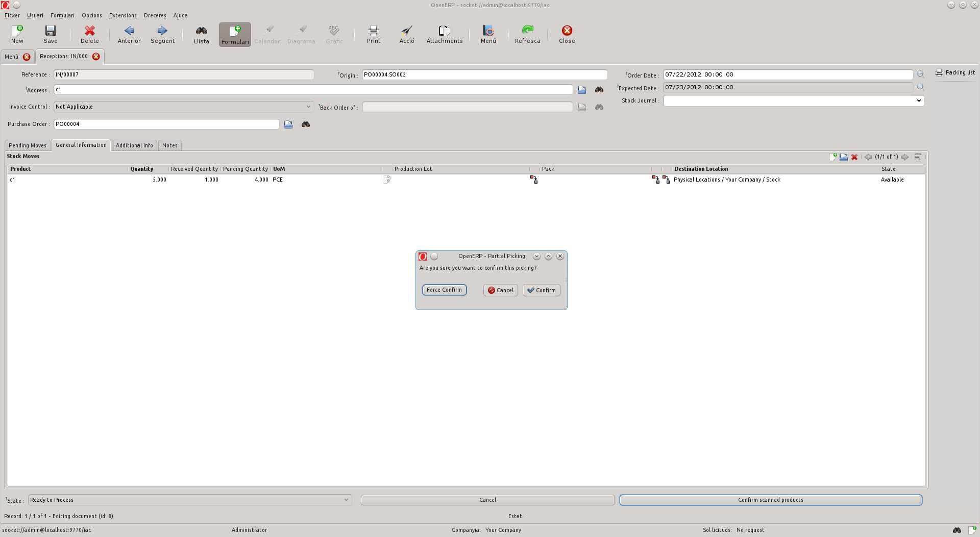Go to Següent (next) record
Image resolution: width=980 pixels, height=537 pixels.
(162, 34)
